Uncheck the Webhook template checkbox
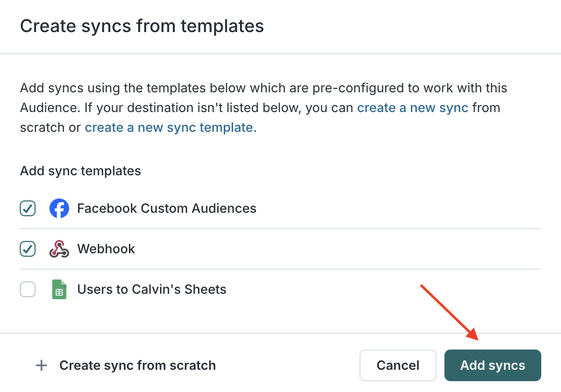This screenshot has height=392, width=561. [x=28, y=249]
